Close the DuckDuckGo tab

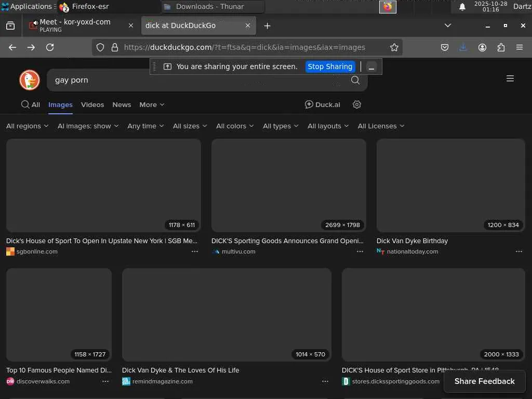[x=248, y=25]
